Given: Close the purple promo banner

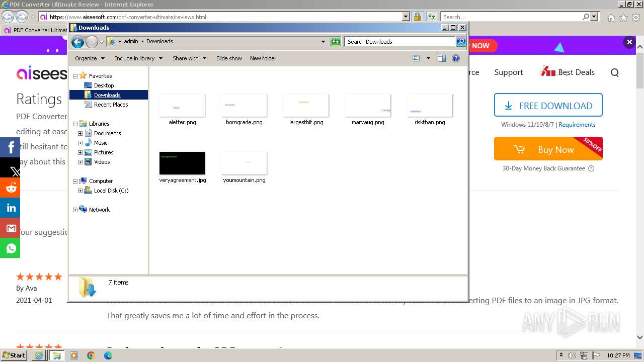Looking at the screenshot, I should [629, 42].
